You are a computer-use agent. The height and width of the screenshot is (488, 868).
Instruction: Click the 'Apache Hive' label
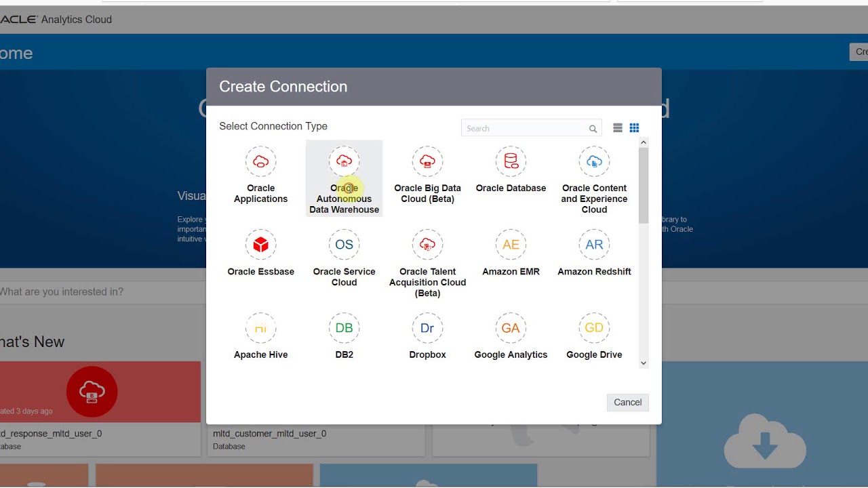point(261,355)
